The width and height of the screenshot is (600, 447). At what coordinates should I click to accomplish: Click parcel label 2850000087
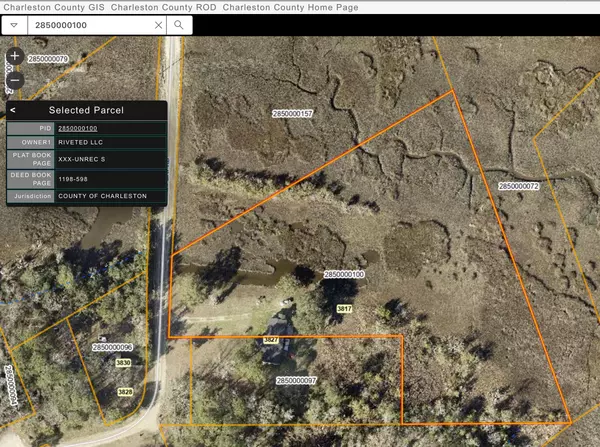coord(296,380)
